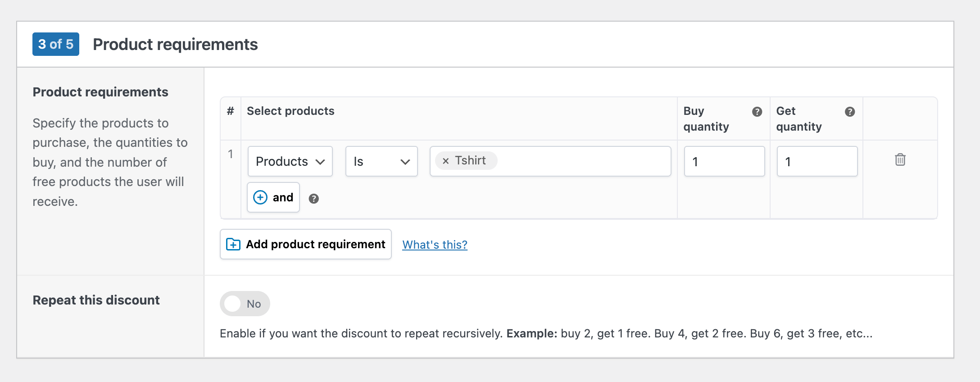
Task: Open the Products type dropdown
Action: [x=290, y=161]
